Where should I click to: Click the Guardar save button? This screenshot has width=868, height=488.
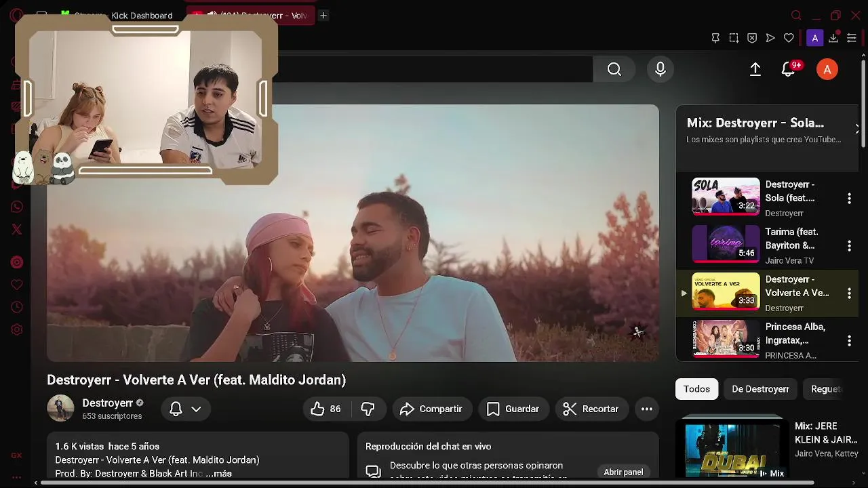click(x=513, y=409)
